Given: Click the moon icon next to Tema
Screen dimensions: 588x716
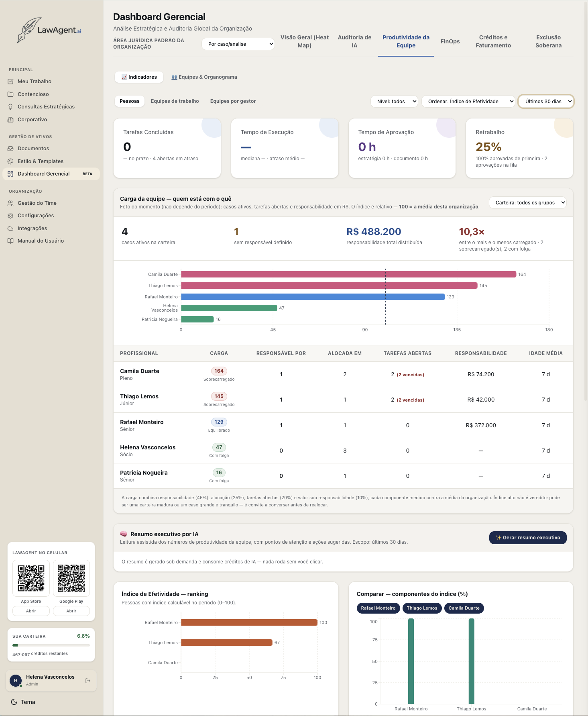Looking at the screenshot, I should 14,702.
